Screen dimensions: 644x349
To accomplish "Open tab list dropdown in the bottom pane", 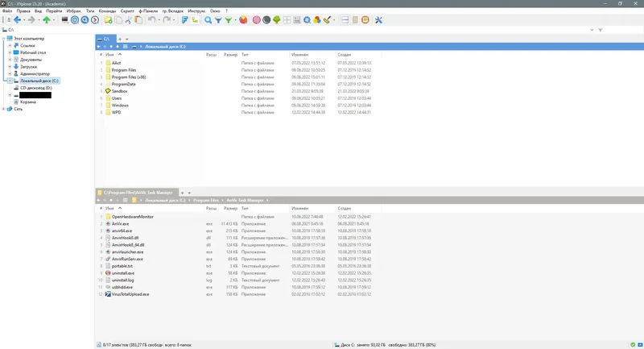I will [x=189, y=193].
